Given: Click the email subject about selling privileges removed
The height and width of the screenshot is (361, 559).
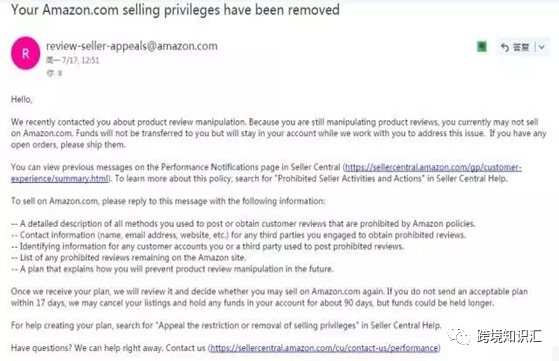Looking at the screenshot, I should [x=175, y=10].
